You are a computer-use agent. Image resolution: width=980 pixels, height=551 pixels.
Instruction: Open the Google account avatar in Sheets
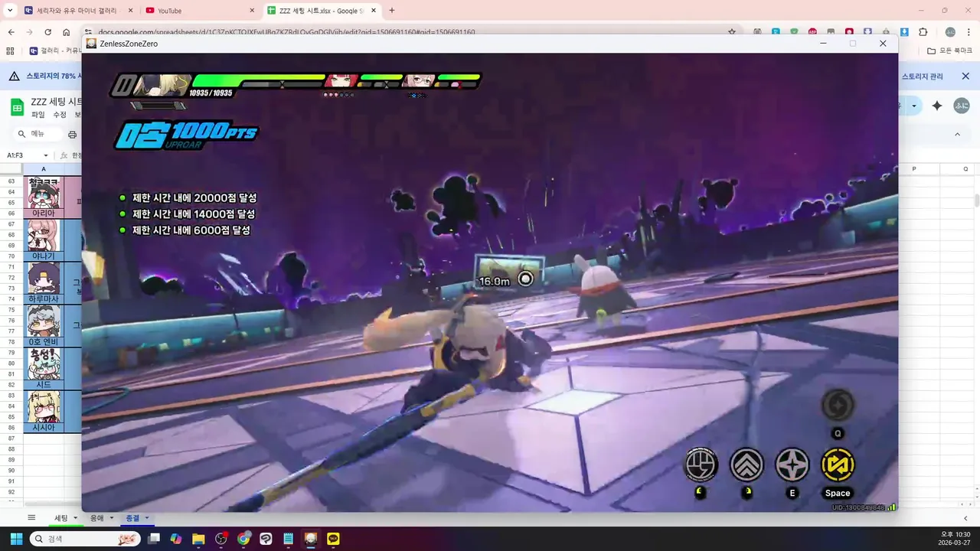pyautogui.click(x=962, y=106)
